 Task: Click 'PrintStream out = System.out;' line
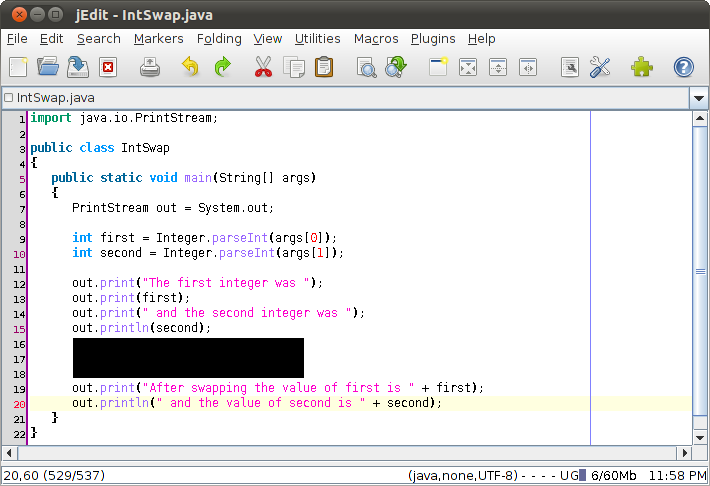(173, 208)
